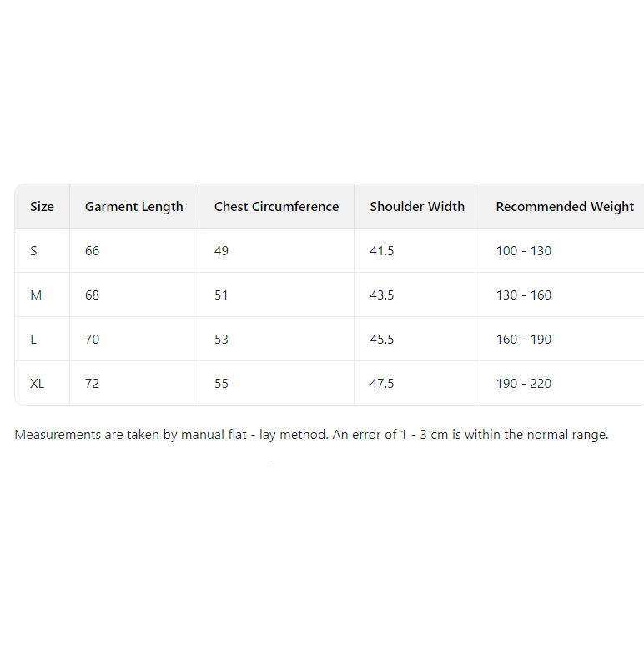Click shoulder width value 41.5
The height and width of the screenshot is (645, 644).
tap(381, 251)
